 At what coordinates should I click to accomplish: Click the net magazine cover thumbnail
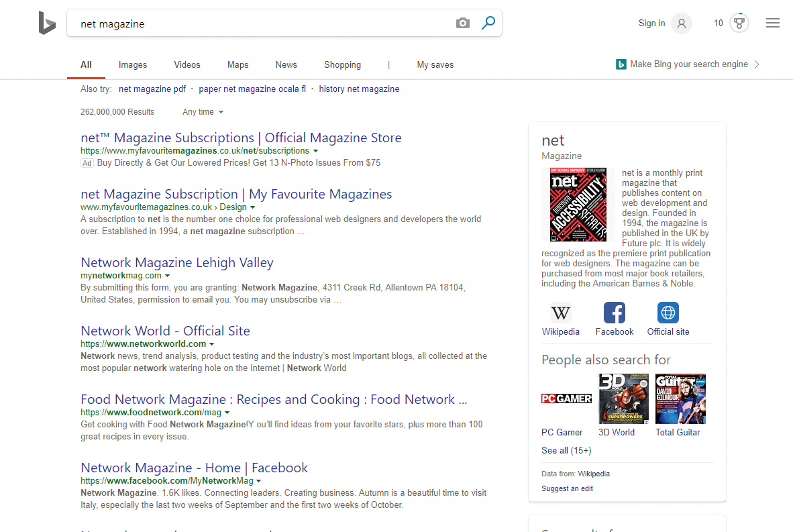(578, 205)
